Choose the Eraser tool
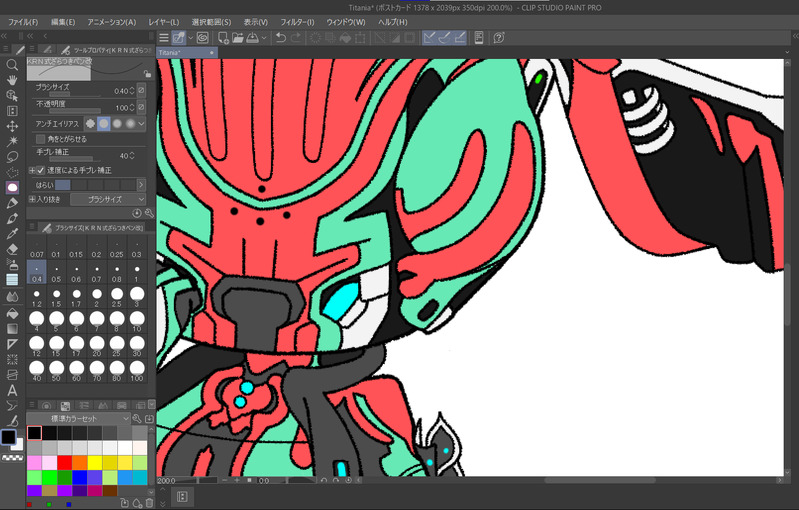 coord(12,249)
